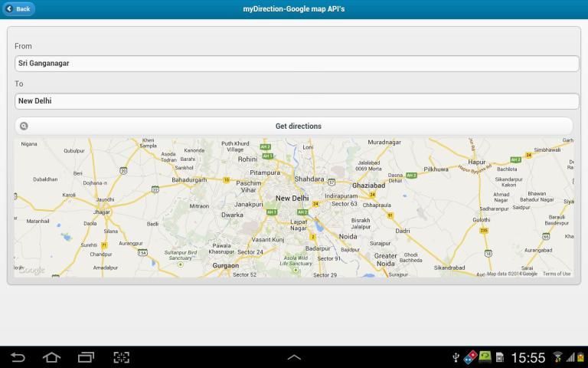Click the search icon beside Get directions

[24, 126]
